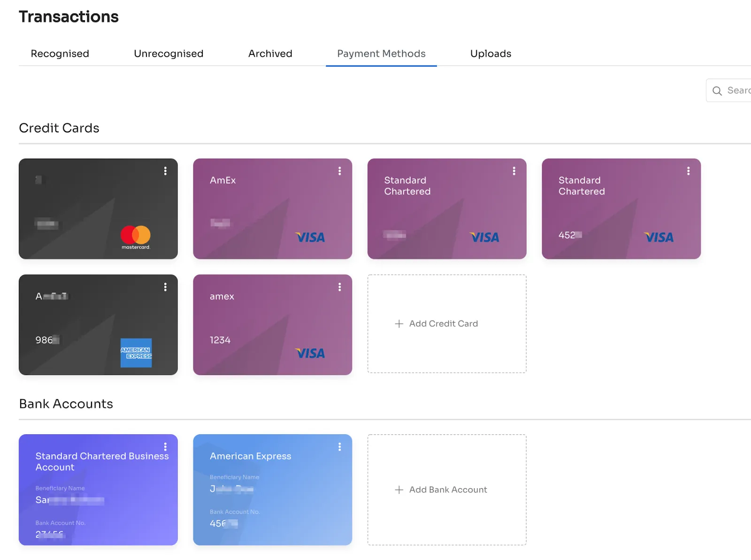751x560 pixels.
Task: Click Visa logo on Standard Chartered 452 card
Action: pos(659,238)
